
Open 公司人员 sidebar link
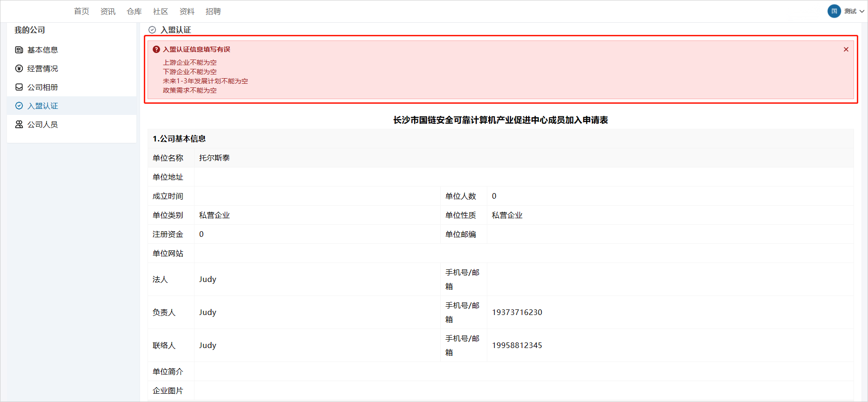pyautogui.click(x=42, y=124)
